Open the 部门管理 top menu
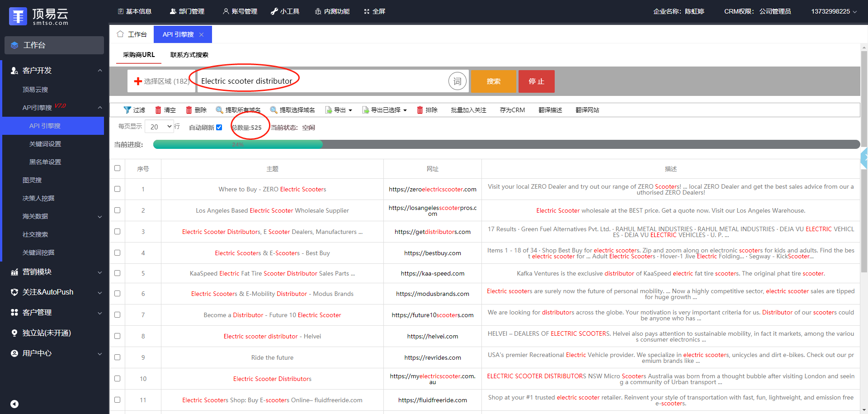The image size is (868, 414). click(x=187, y=11)
